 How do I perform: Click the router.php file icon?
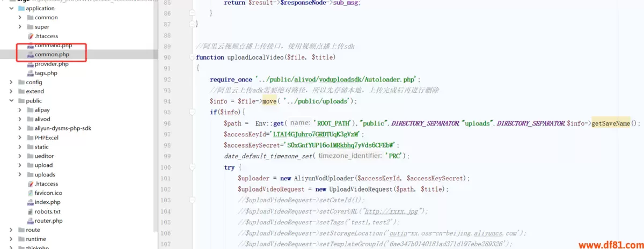click(x=30, y=221)
